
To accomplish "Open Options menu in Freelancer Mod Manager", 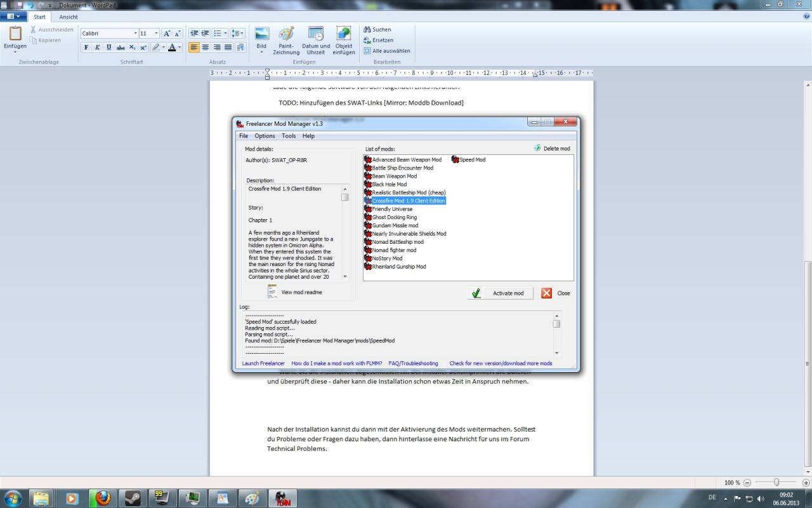I will (x=265, y=136).
